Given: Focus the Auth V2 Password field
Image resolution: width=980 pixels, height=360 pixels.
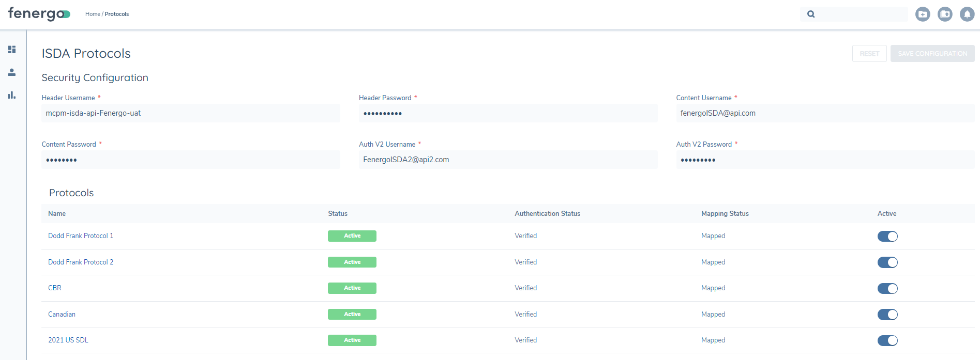Looking at the screenshot, I should [x=825, y=160].
